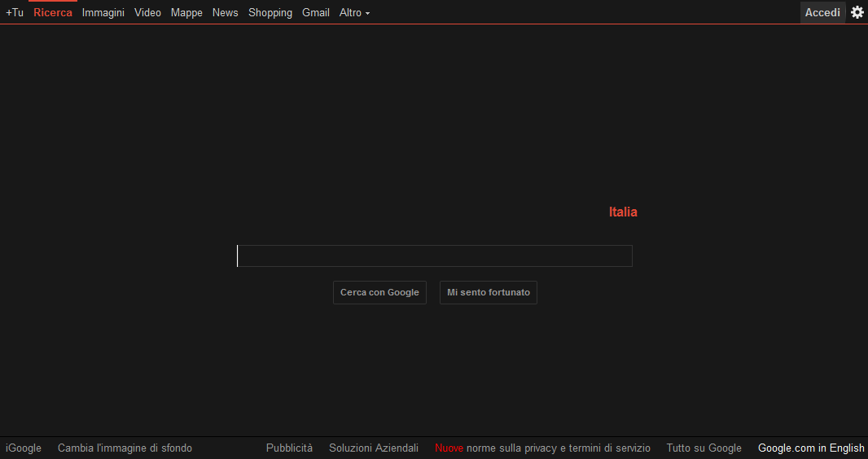
Task: Open the privacy e termini di servizio link
Action: (542, 448)
